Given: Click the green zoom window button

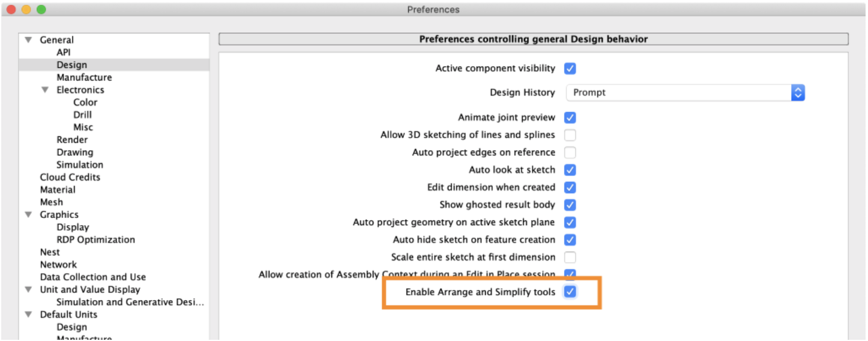Looking at the screenshot, I should 41,10.
